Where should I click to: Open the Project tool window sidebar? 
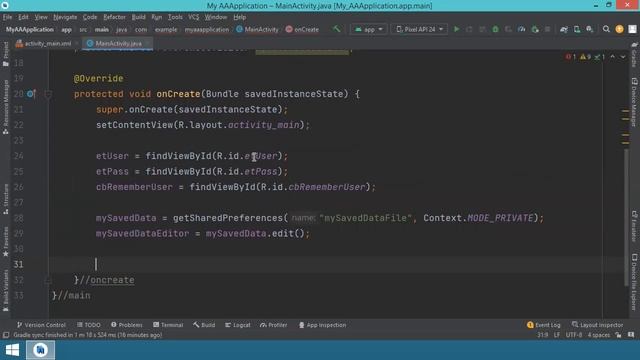tap(5, 54)
